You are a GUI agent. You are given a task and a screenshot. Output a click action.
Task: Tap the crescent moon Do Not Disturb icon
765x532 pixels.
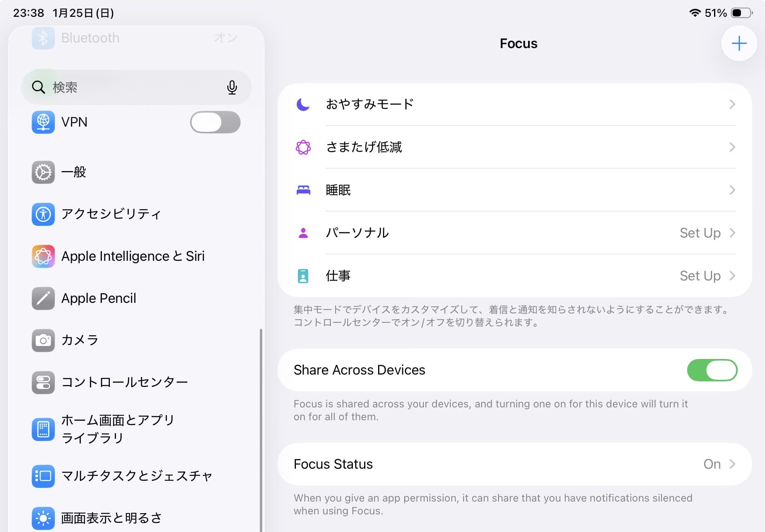point(303,105)
